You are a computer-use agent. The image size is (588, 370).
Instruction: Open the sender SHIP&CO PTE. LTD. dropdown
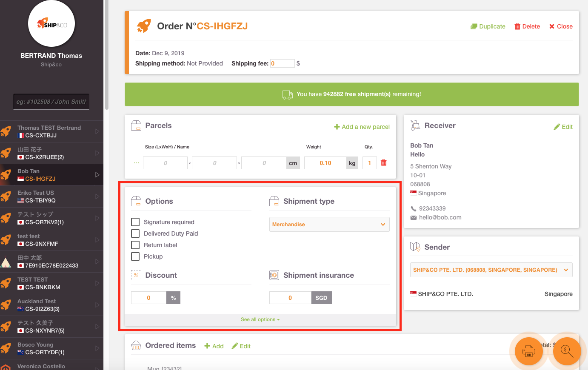coord(491,270)
